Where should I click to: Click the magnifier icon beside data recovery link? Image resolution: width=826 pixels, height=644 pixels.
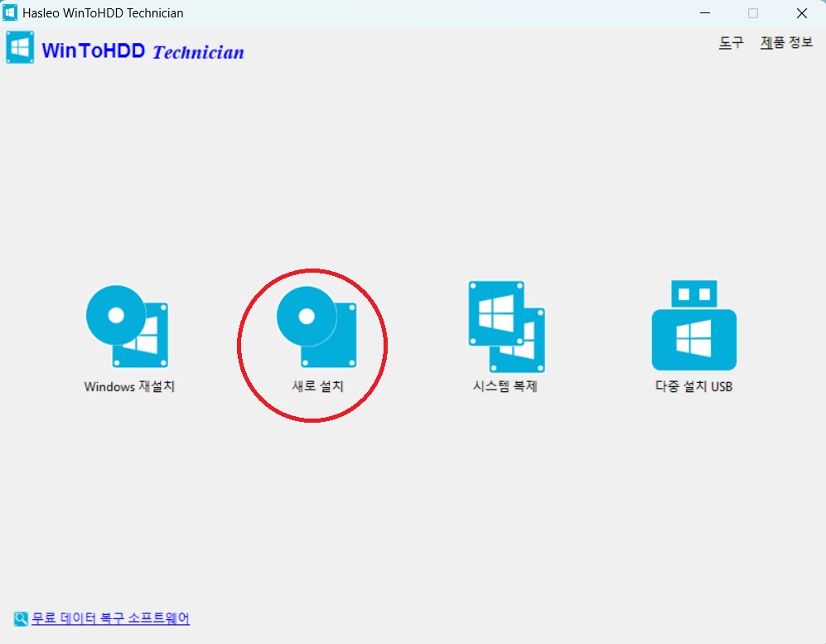coord(21,618)
